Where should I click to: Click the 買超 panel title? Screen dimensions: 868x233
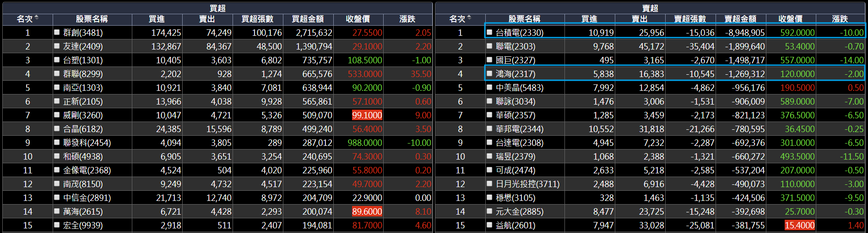tap(217, 8)
